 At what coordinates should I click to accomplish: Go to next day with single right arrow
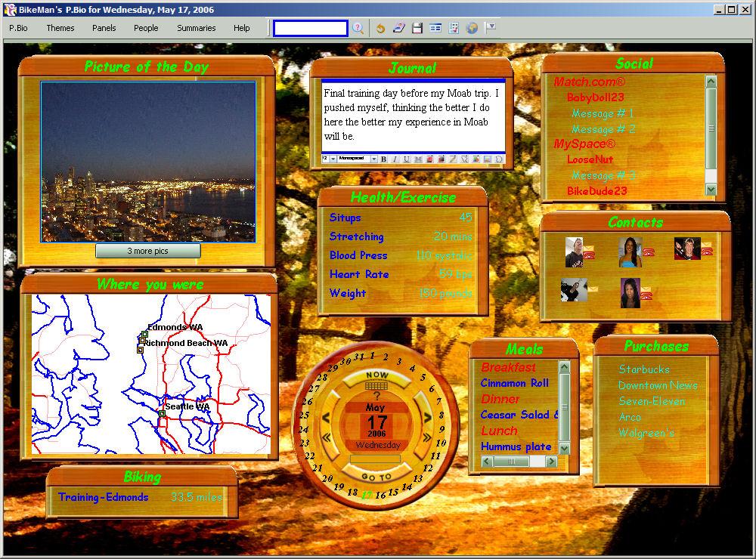(x=427, y=417)
